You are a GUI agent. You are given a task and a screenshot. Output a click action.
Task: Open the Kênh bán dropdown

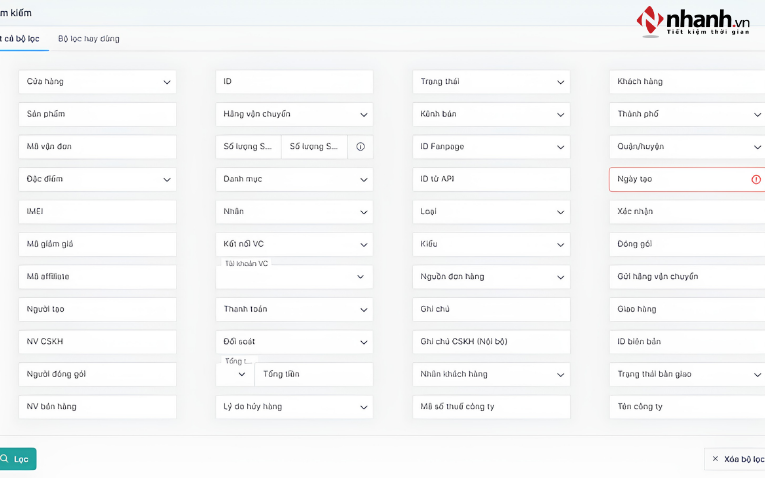pos(491,114)
